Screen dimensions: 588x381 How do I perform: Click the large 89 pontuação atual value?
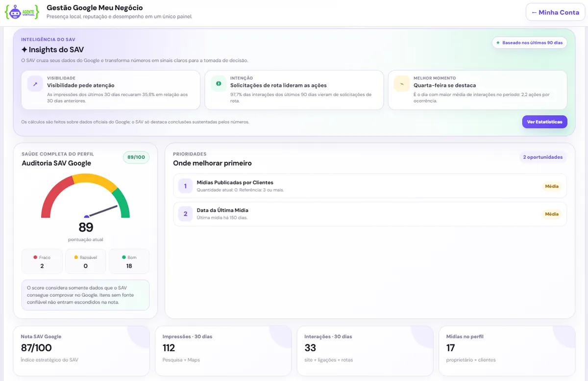click(86, 228)
